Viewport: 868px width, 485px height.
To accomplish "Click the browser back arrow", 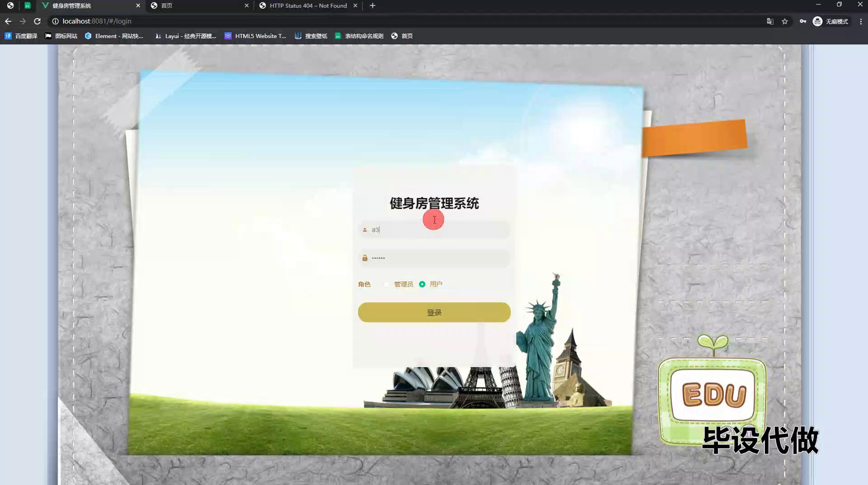I will pos(8,21).
